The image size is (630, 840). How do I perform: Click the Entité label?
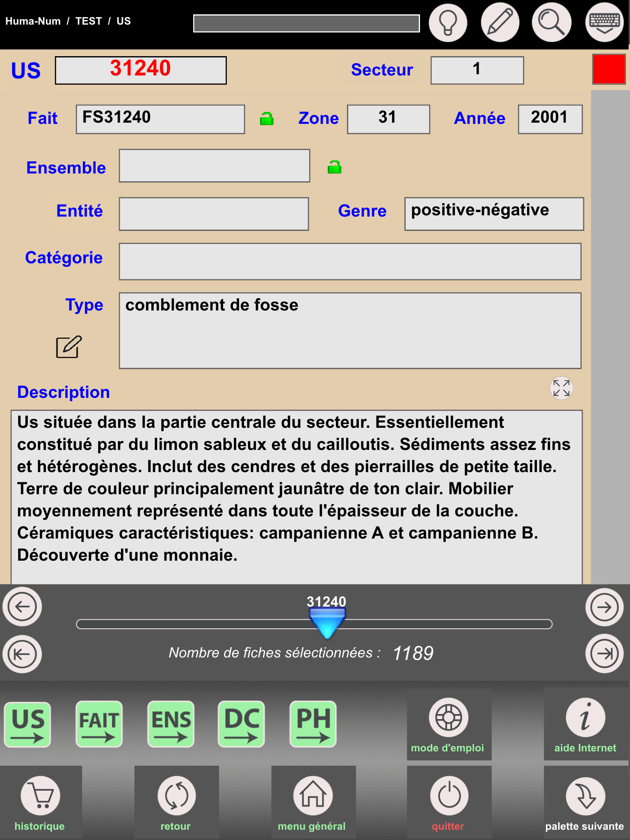point(80,211)
